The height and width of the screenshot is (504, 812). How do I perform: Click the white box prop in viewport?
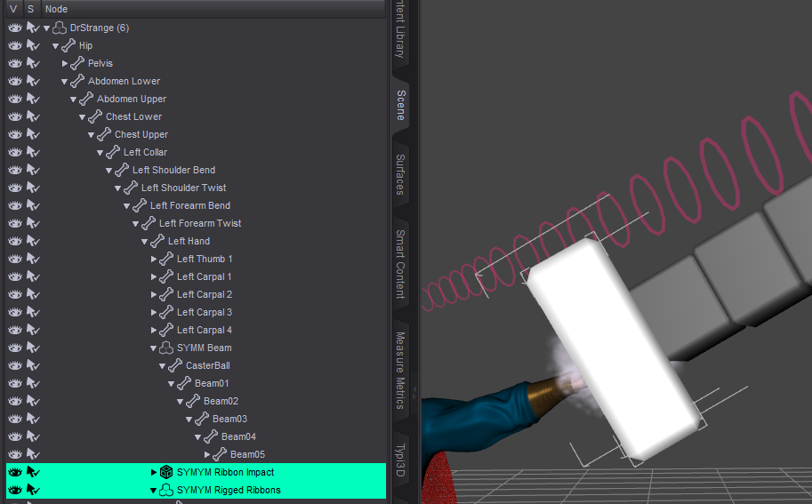(x=614, y=348)
